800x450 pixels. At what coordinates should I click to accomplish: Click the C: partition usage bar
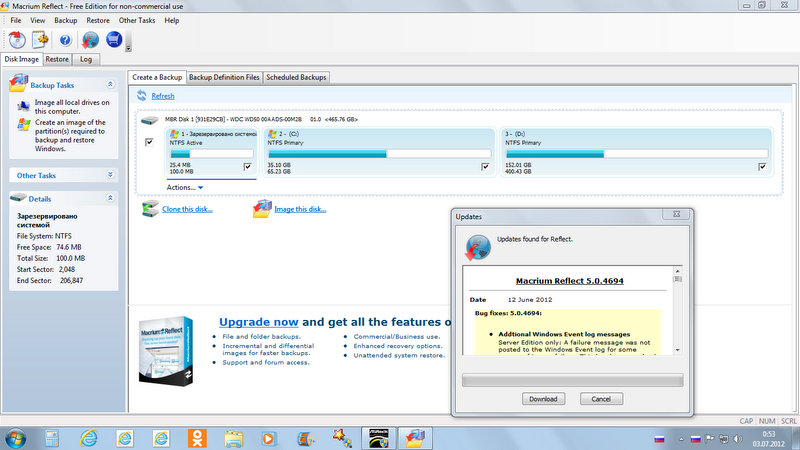379,154
